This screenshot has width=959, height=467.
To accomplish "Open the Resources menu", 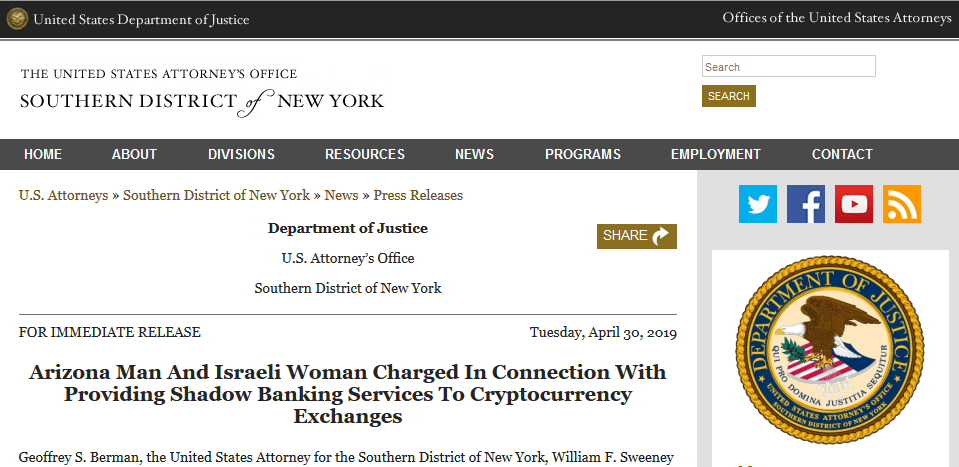I will click(x=365, y=154).
